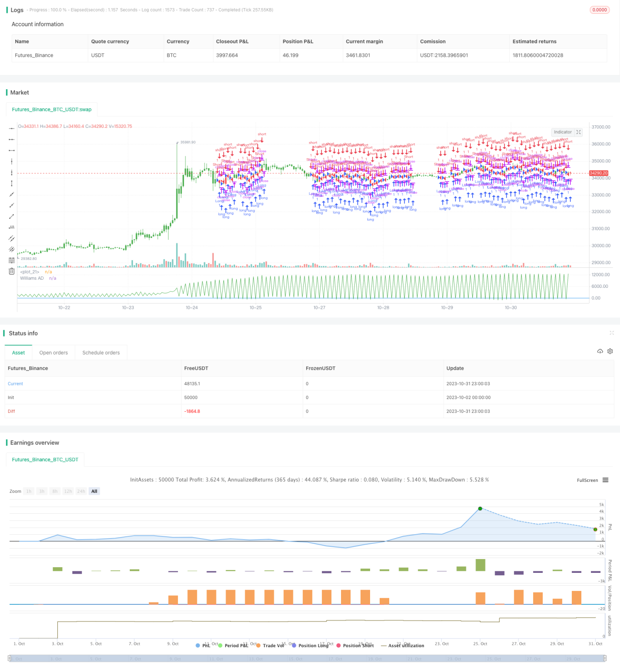Switch to the Schedule orders tab
620x672 pixels.
pos(101,353)
